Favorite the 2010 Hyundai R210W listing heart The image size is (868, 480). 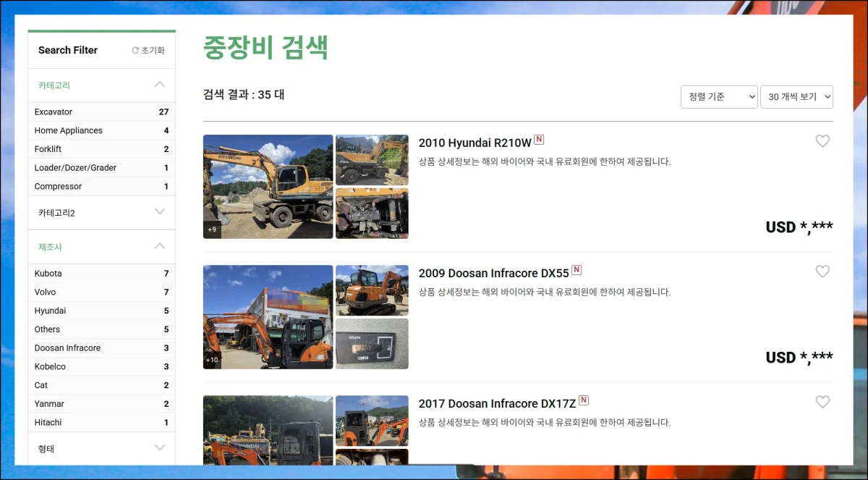pyautogui.click(x=822, y=141)
